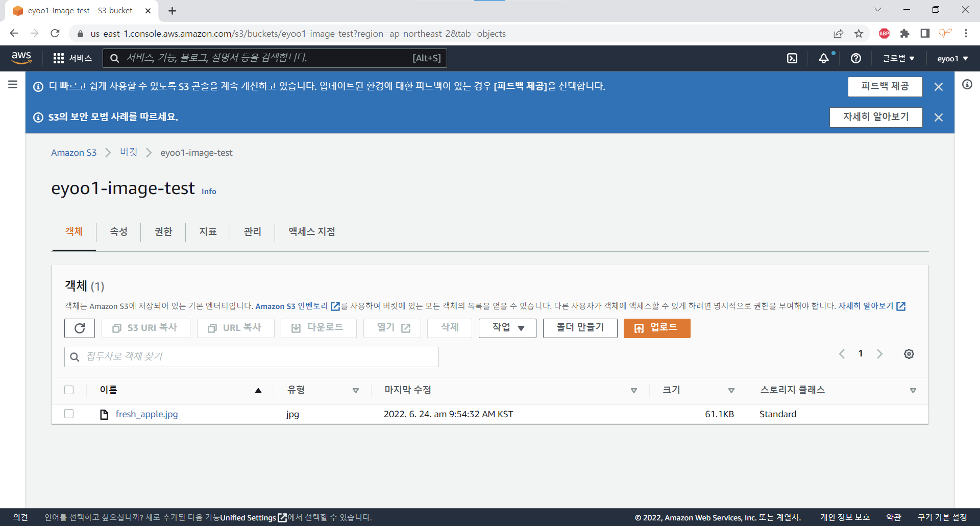Open the browser extensions puzzle icon
This screenshot has height=526, width=980.
point(904,34)
